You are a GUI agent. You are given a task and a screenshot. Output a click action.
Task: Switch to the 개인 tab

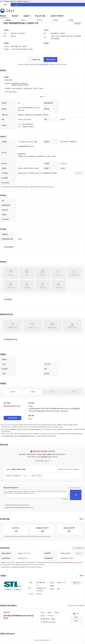pyautogui.click(x=5, y=5)
